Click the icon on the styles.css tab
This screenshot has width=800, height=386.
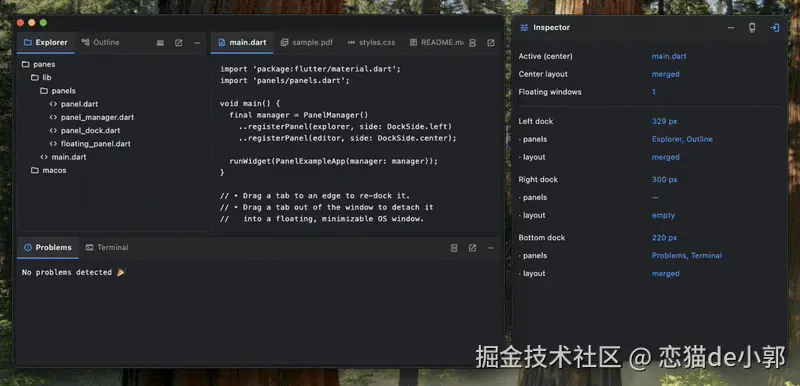click(351, 43)
